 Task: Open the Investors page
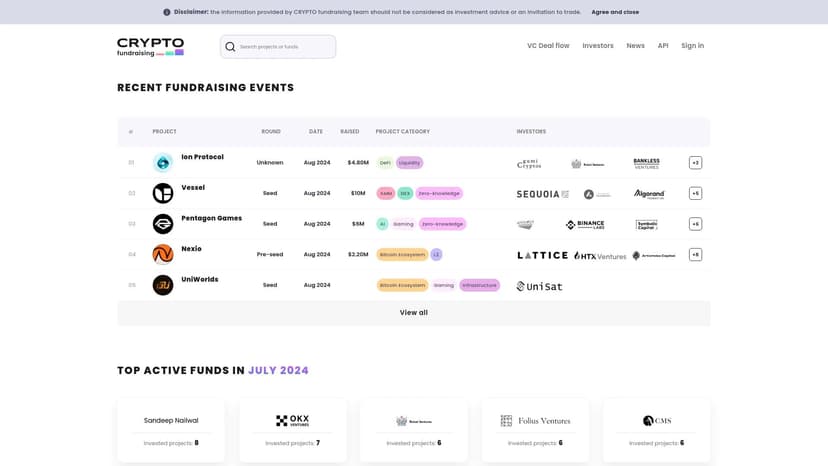pyautogui.click(x=598, y=46)
